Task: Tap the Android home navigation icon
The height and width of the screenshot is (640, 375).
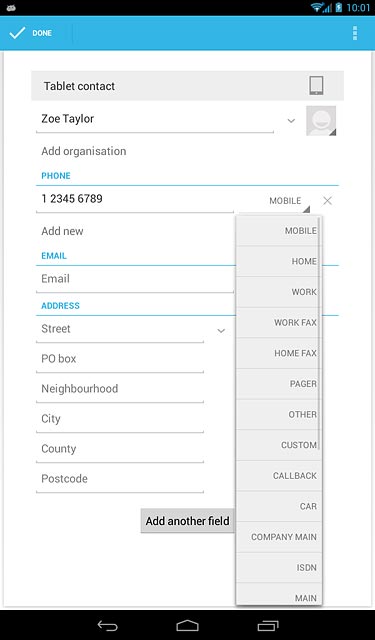Action: 187,625
